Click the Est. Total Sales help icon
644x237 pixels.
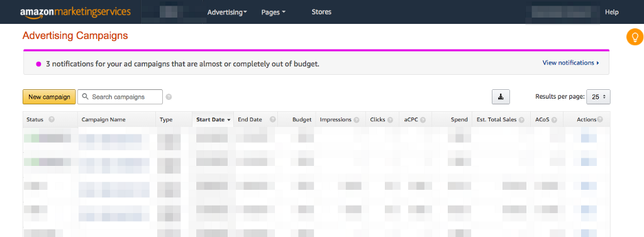point(521,120)
